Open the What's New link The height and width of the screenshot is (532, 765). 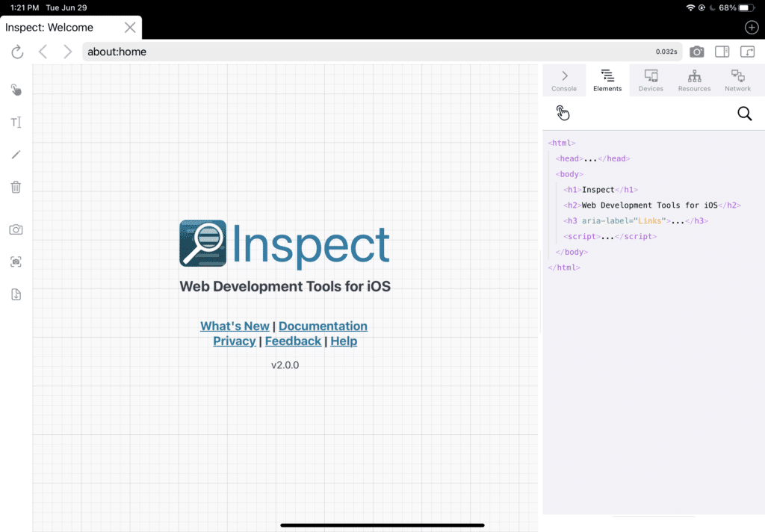[235, 326]
